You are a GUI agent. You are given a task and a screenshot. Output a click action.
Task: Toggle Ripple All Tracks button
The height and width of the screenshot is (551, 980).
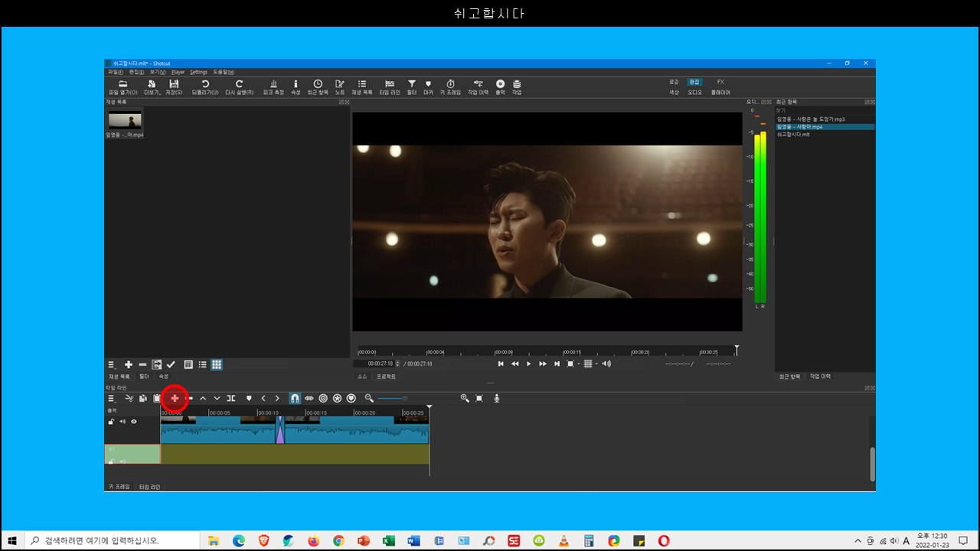click(x=337, y=398)
